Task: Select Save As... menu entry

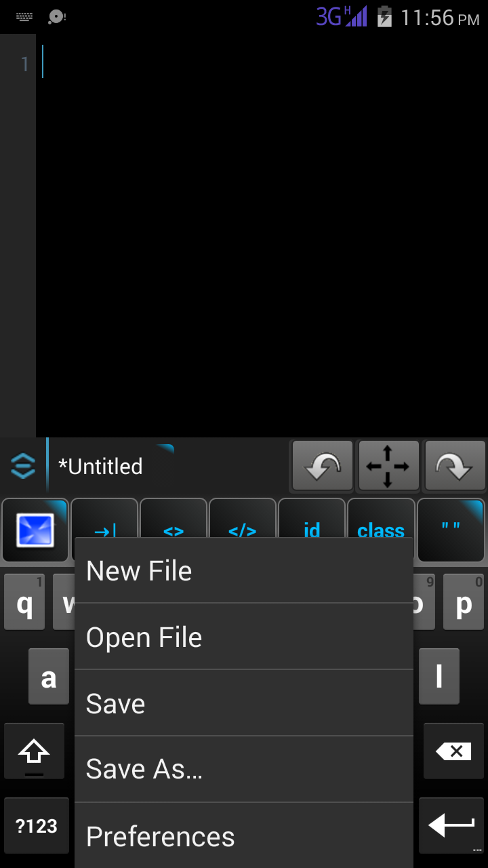Action: 244,769
